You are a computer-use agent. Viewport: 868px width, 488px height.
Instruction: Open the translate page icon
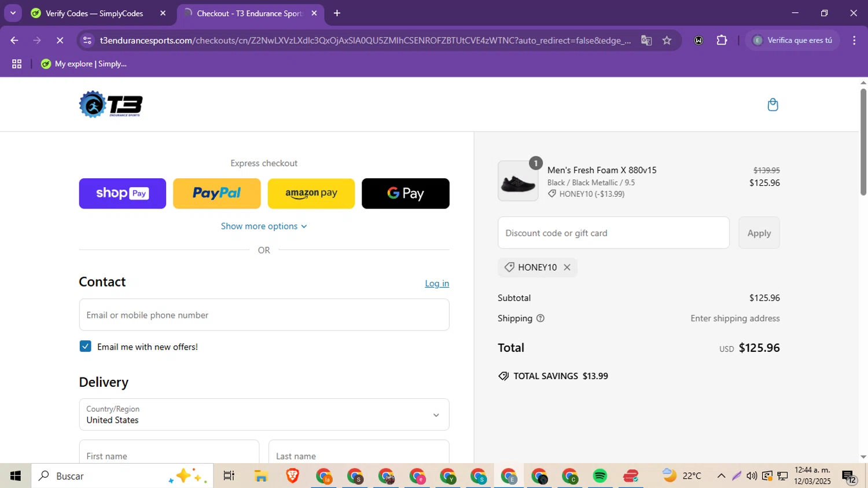click(646, 41)
